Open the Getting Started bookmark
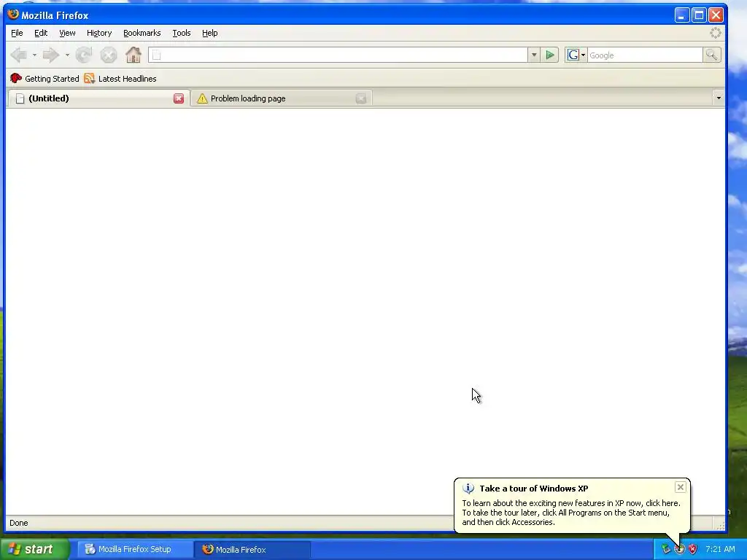747x560 pixels. point(44,79)
